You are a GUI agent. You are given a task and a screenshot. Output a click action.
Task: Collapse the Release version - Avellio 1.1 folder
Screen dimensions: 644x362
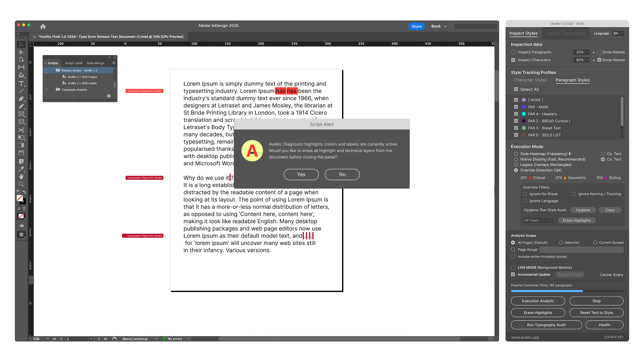(46, 70)
